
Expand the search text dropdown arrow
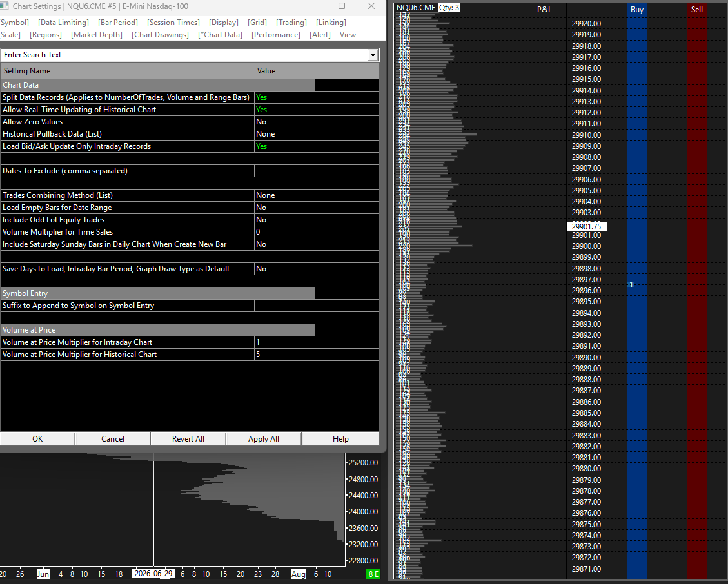pyautogui.click(x=373, y=55)
